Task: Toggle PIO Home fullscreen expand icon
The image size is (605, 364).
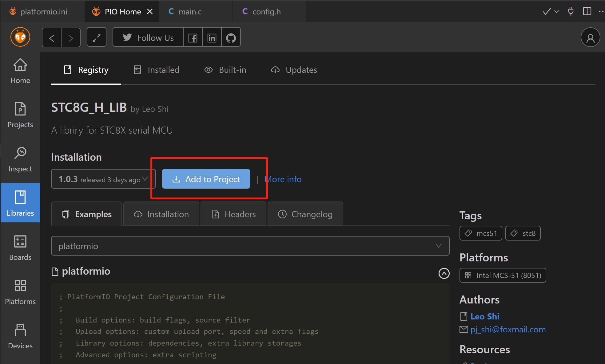Action: tap(97, 38)
